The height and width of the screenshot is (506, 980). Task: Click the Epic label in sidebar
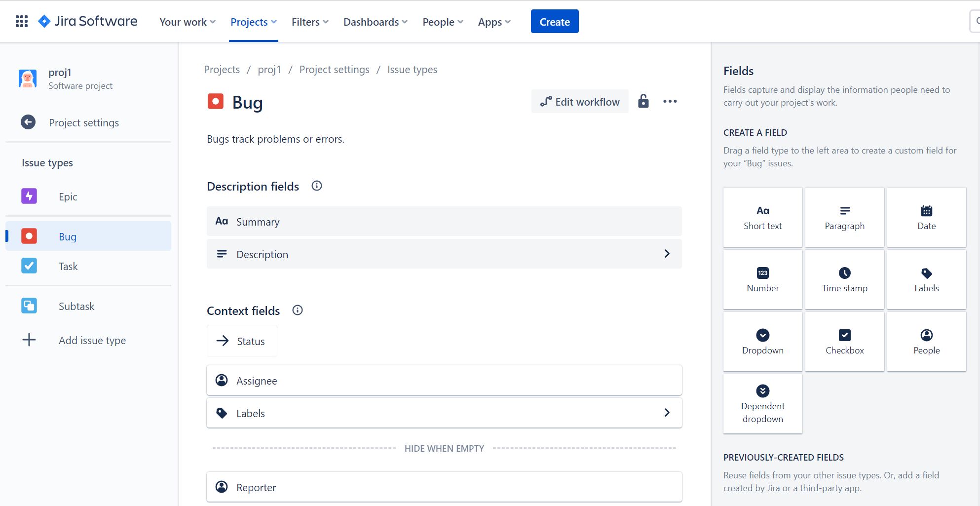(x=68, y=196)
